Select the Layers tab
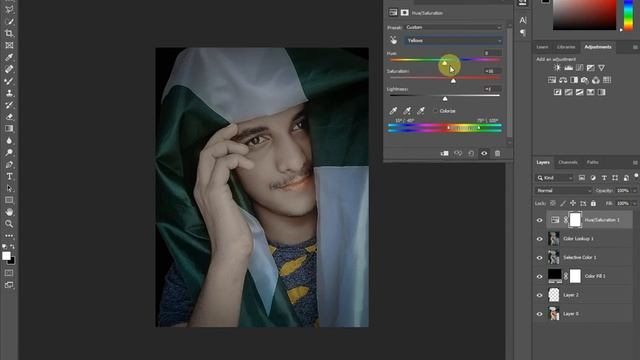This screenshot has height=360, width=640. pyautogui.click(x=543, y=162)
